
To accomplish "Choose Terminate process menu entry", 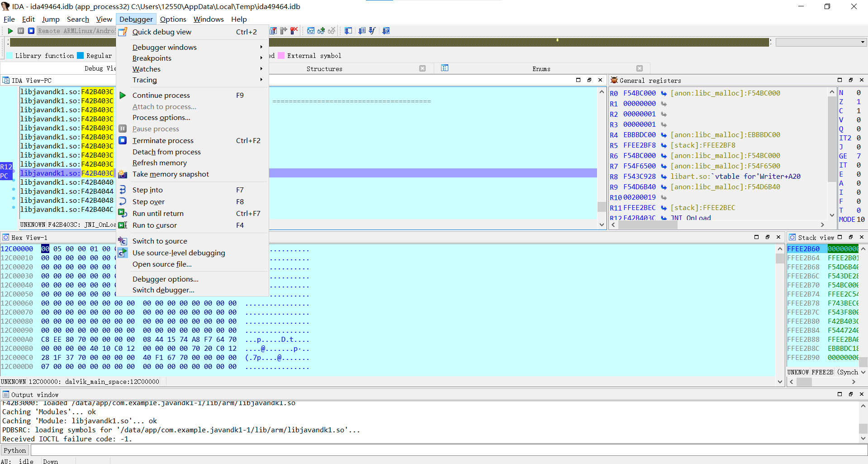I will coord(163,141).
